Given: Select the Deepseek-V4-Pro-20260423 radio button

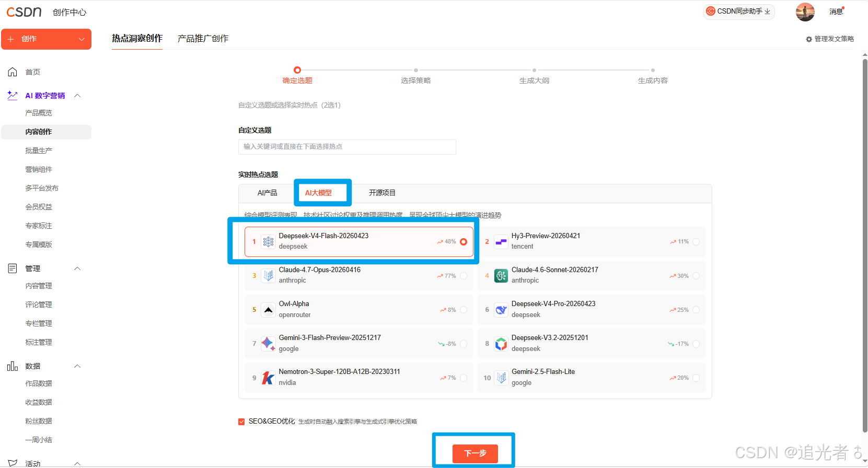Looking at the screenshot, I should 696,310.
